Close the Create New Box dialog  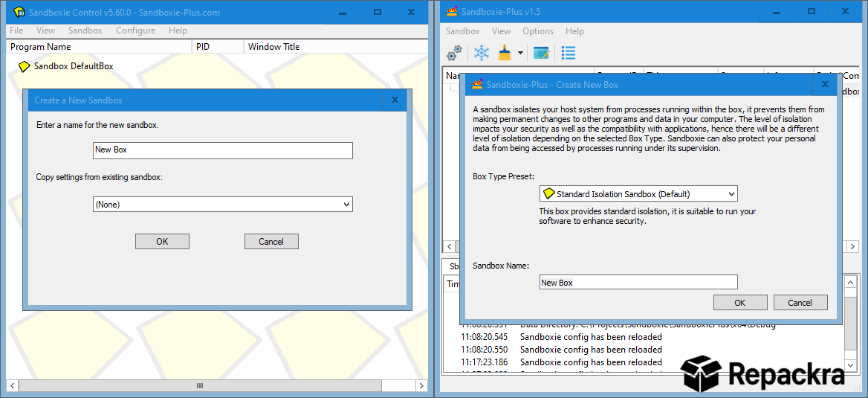[826, 84]
